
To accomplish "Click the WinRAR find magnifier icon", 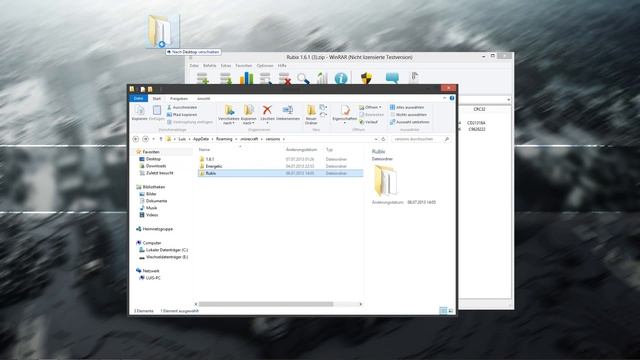I will [x=303, y=78].
